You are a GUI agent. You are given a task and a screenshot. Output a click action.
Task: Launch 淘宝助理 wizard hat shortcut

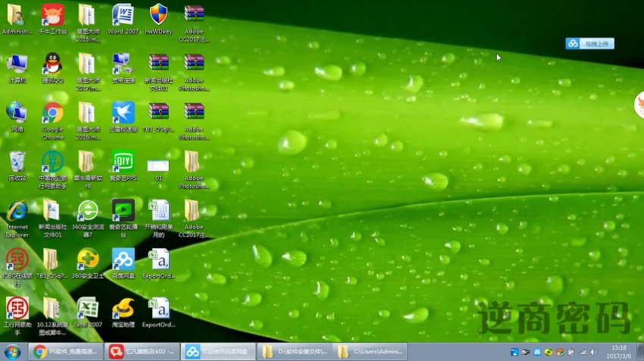pyautogui.click(x=123, y=312)
